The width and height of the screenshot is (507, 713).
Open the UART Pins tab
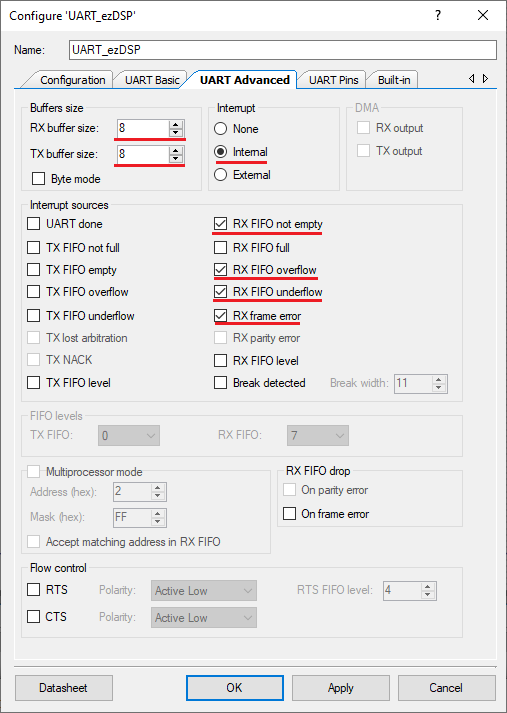333,80
